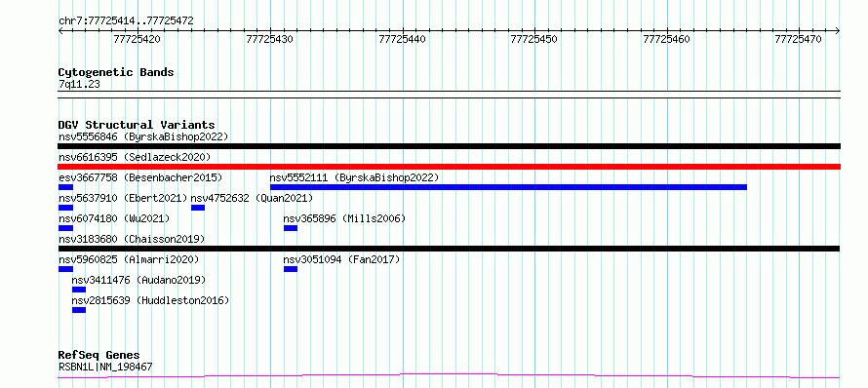Image resolution: width=868 pixels, height=388 pixels.
Task: Click the black bar under nsv5556846
Action: tap(449, 146)
